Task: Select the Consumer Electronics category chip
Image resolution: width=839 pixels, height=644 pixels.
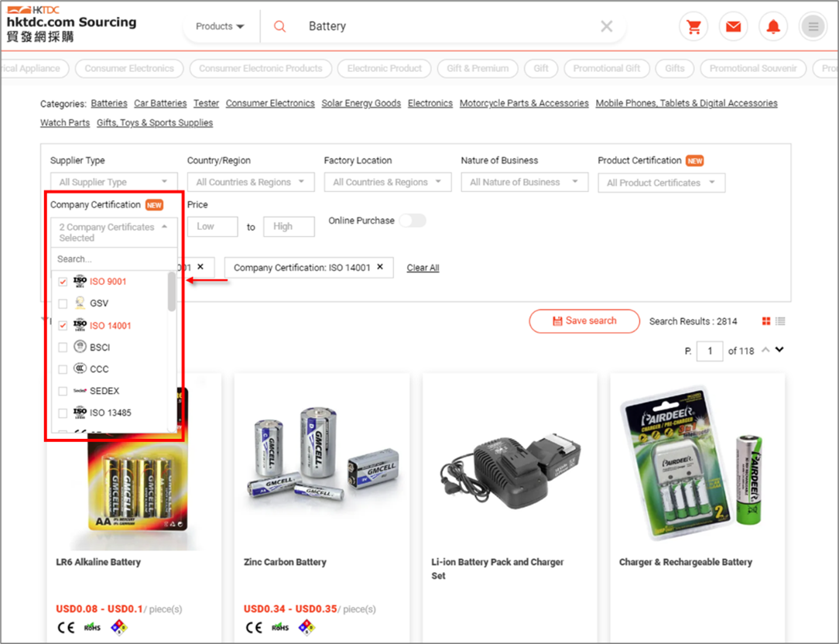Action: click(x=129, y=68)
